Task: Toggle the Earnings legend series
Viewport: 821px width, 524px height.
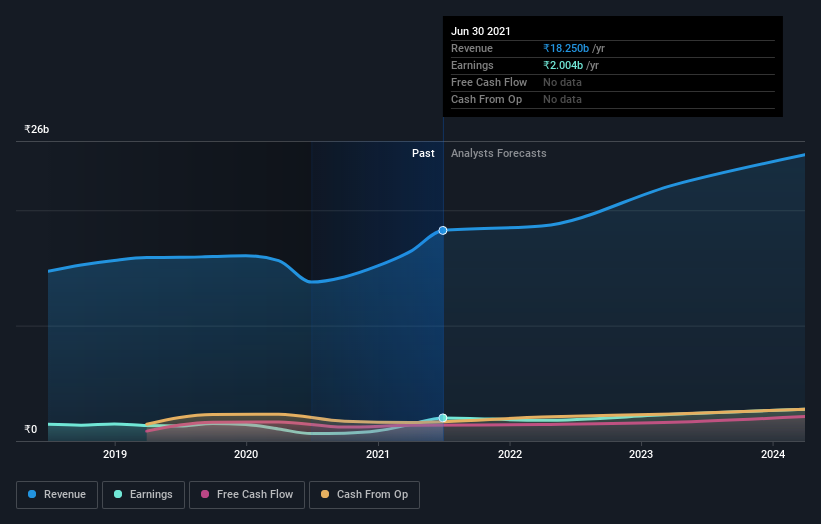Action: click(x=143, y=495)
